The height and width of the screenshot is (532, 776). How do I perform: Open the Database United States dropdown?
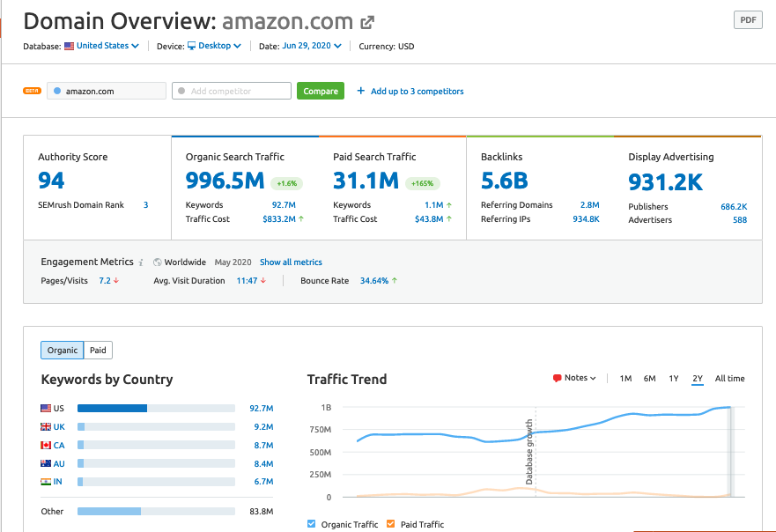(107, 46)
